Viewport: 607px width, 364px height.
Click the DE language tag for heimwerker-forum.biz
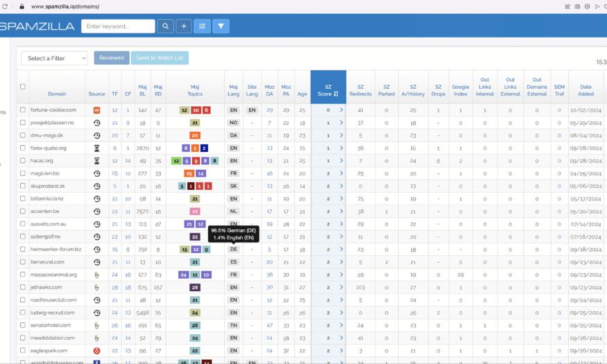coord(233,250)
